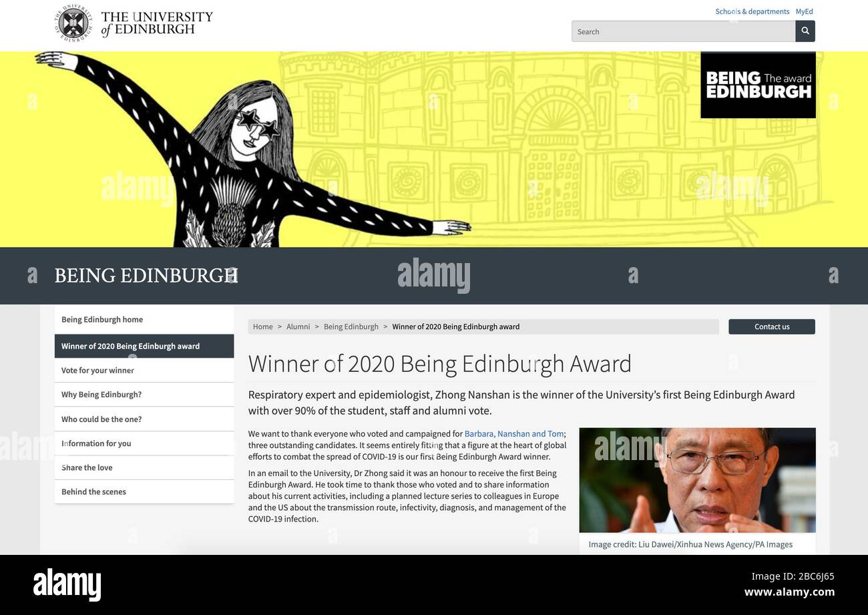
Task: Click the BEING EDINBURGH section heading
Action: click(146, 276)
